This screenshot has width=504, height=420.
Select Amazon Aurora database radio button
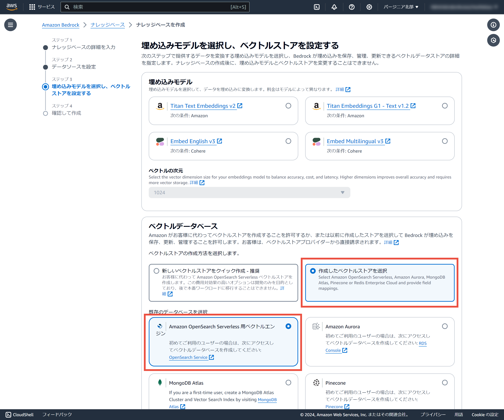pos(444,326)
